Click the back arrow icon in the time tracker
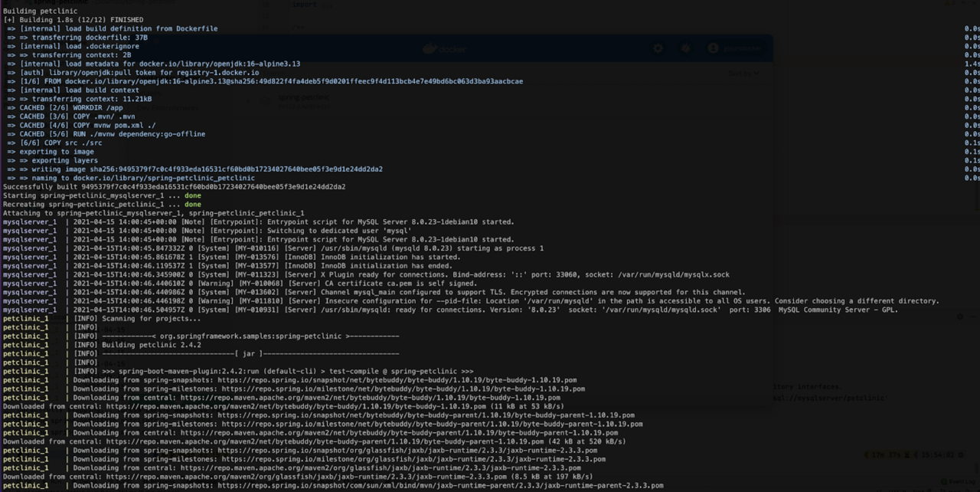 (866, 454)
